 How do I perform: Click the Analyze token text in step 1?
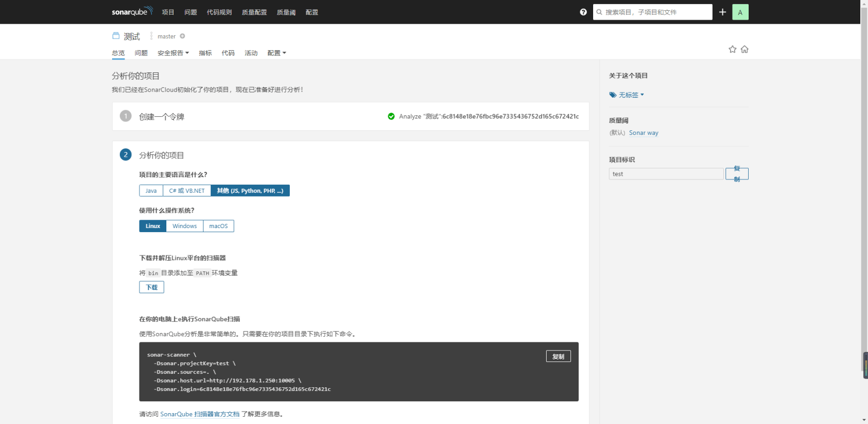coord(489,116)
